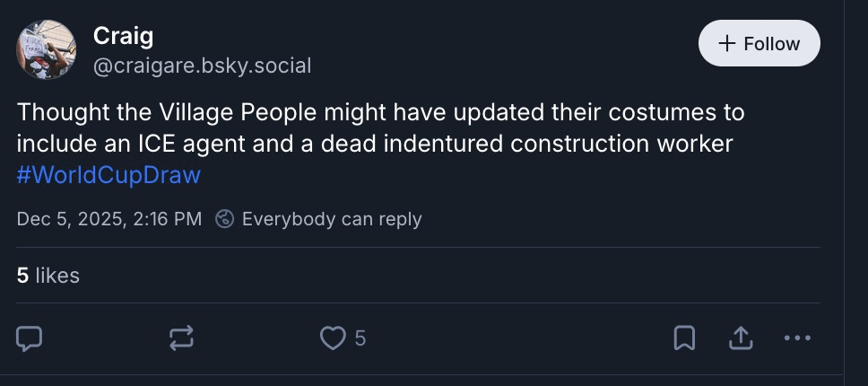The image size is (868, 386).
Task: Toggle the bookmark icon to save post
Action: (x=684, y=338)
